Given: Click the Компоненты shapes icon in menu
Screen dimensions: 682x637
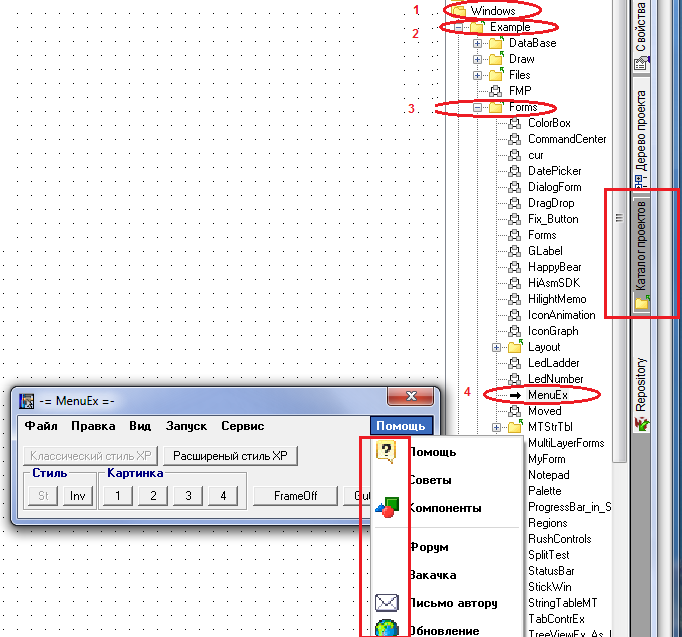Looking at the screenshot, I should click(x=386, y=508).
